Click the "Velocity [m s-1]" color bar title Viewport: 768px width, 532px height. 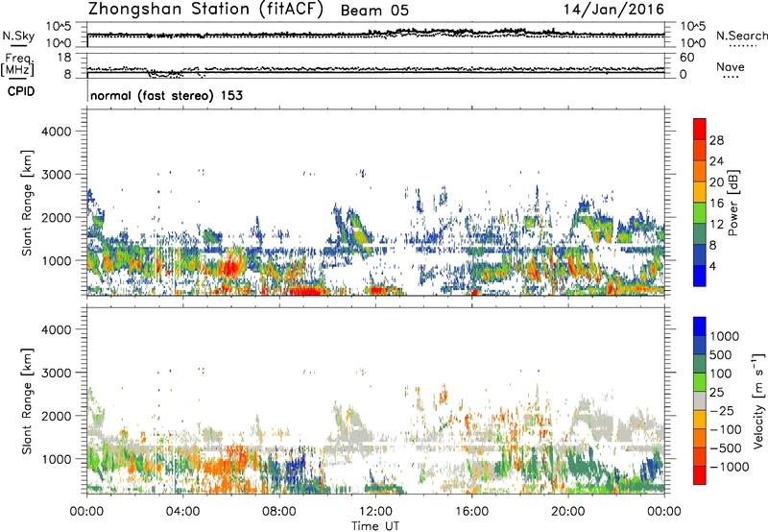(x=758, y=400)
